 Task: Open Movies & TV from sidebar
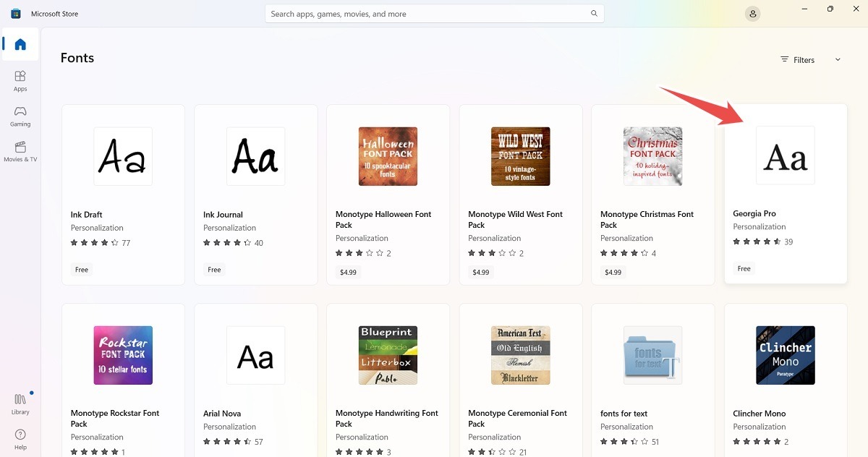(x=20, y=153)
